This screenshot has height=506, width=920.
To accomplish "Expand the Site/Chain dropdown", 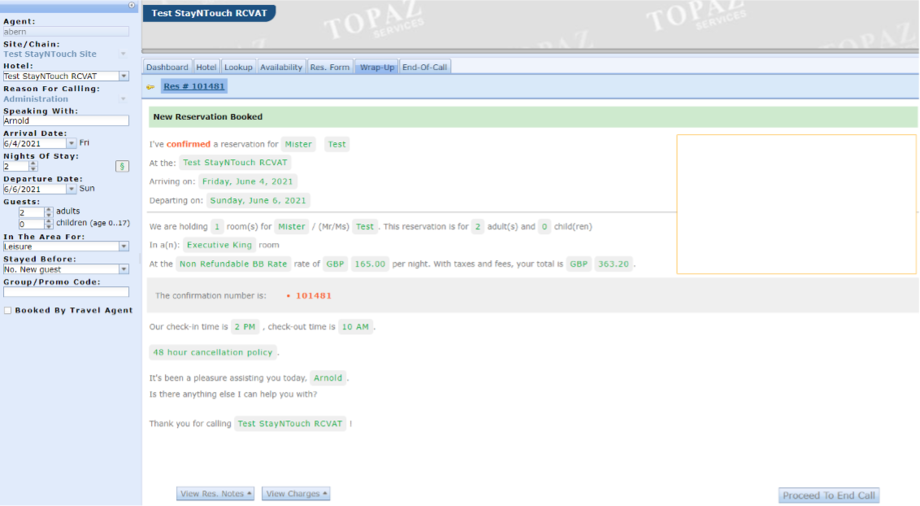I will click(123, 54).
